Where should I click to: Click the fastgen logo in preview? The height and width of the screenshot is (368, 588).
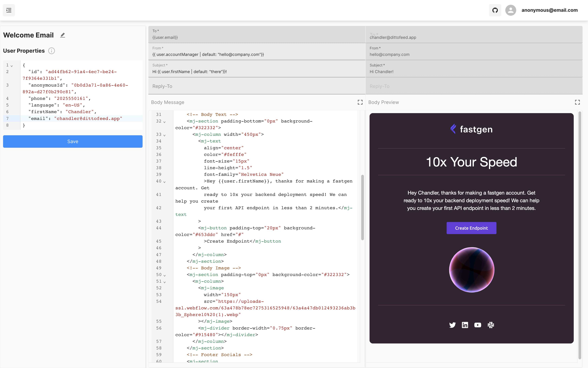[471, 129]
